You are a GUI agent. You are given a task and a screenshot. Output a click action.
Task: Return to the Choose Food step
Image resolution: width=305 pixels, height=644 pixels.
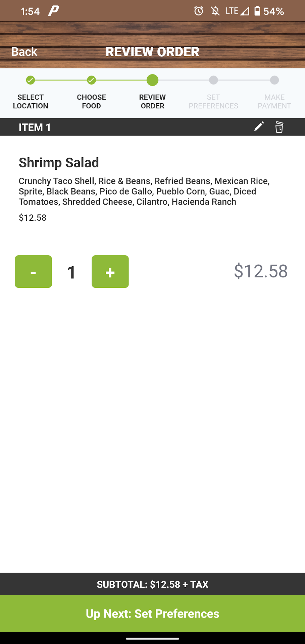[x=91, y=80]
